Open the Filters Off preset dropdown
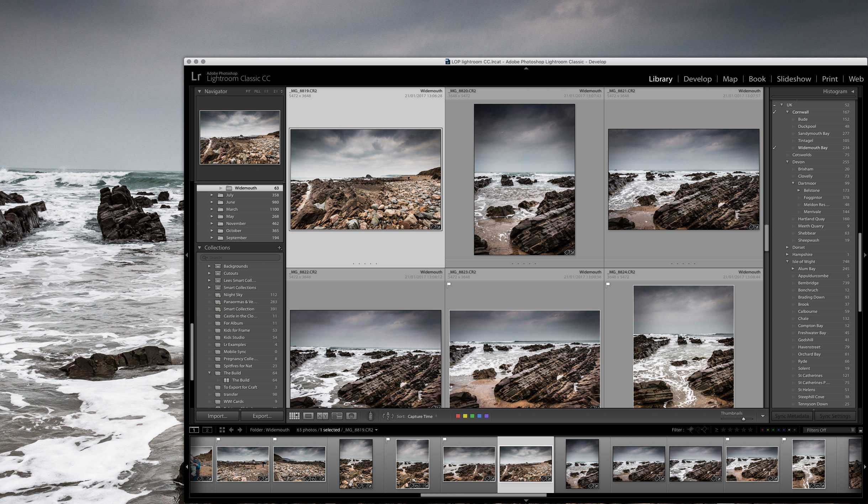The width and height of the screenshot is (868, 504). [x=829, y=430]
